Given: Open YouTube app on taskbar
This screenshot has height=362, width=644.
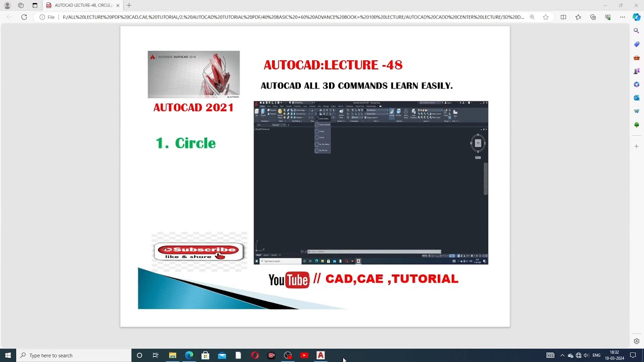Looking at the screenshot, I should 304,355.
